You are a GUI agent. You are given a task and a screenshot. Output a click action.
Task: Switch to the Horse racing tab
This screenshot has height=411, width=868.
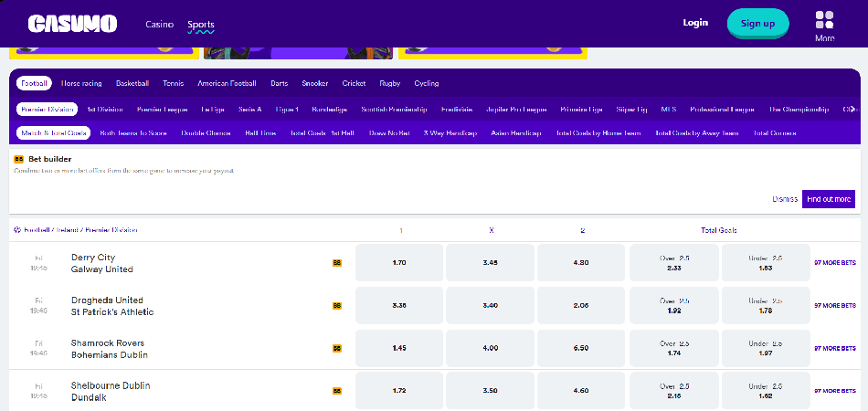click(x=81, y=83)
